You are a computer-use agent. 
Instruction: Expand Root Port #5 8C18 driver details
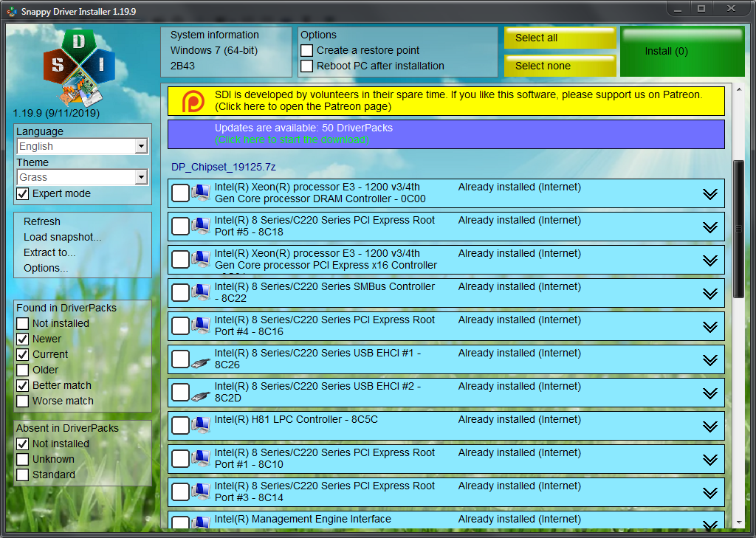coord(709,227)
